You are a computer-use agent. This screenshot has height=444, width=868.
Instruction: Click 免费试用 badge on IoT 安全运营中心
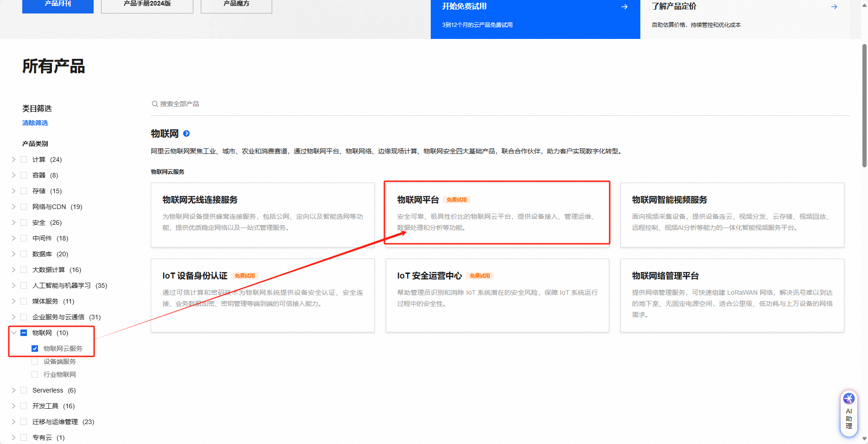(x=479, y=276)
